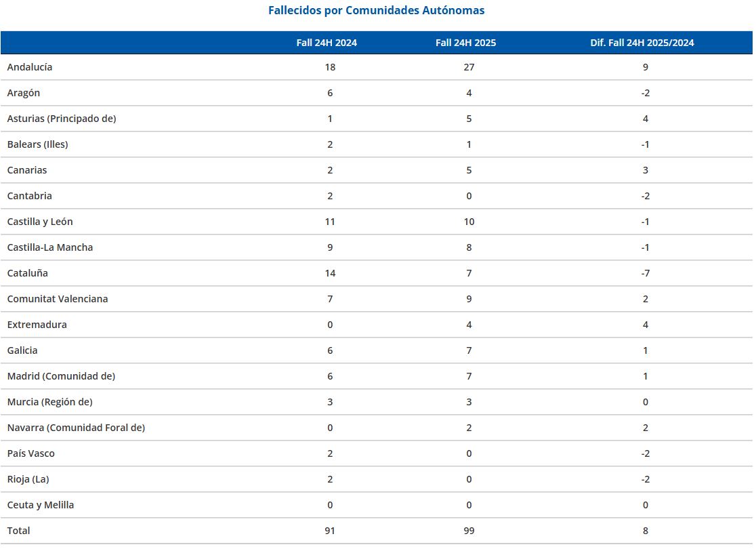
Task: Click the Total value 99 for 2025
Action: tap(469, 531)
